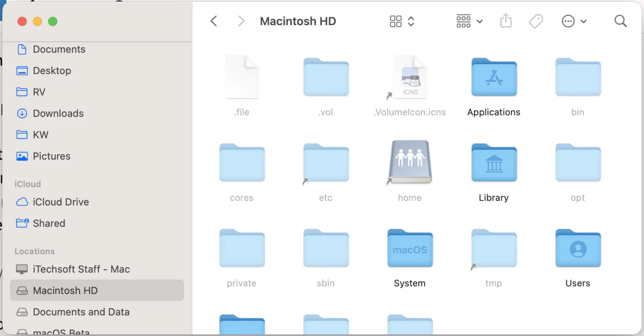The width and height of the screenshot is (644, 336).
Task: Select the .vol folder icon
Action: pyautogui.click(x=326, y=77)
